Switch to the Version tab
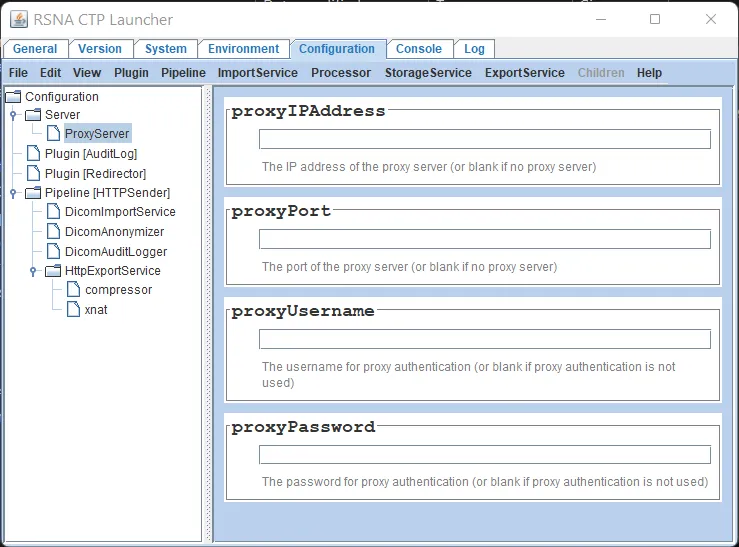 coord(100,49)
